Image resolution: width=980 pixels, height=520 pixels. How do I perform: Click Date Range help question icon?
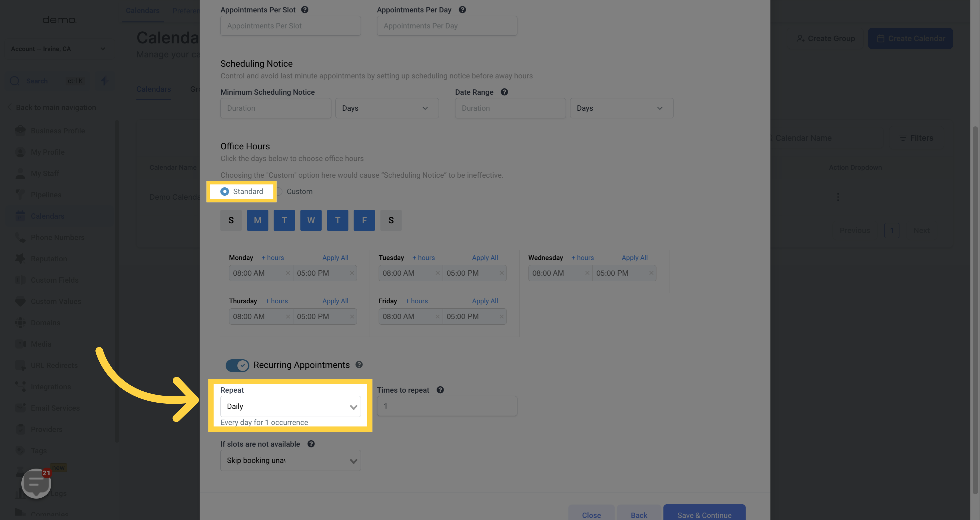(x=505, y=92)
